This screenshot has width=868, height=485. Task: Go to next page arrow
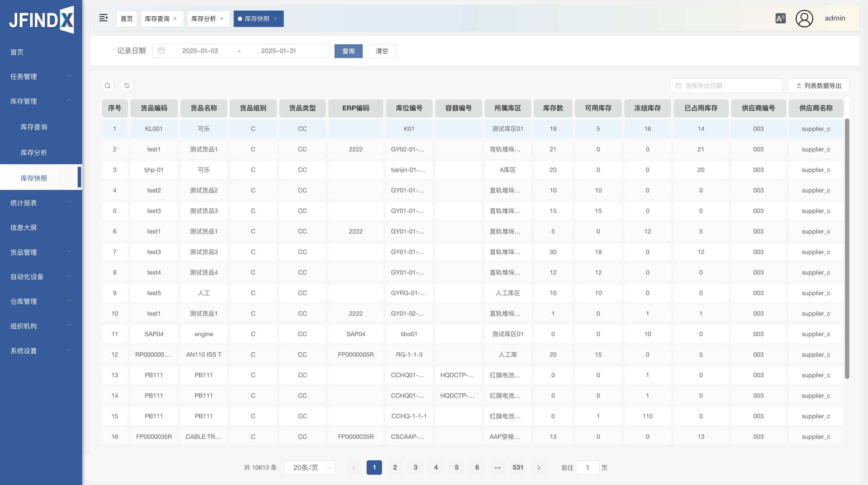tap(538, 467)
